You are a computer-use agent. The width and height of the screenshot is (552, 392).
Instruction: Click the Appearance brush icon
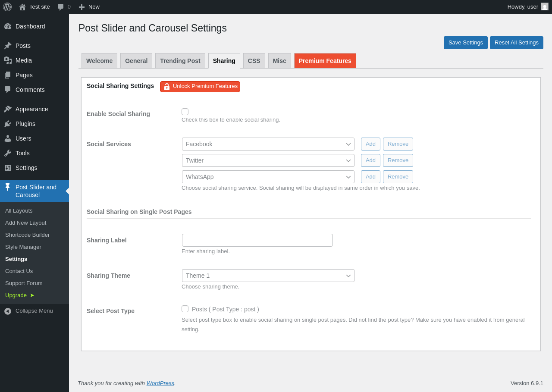pos(8,109)
